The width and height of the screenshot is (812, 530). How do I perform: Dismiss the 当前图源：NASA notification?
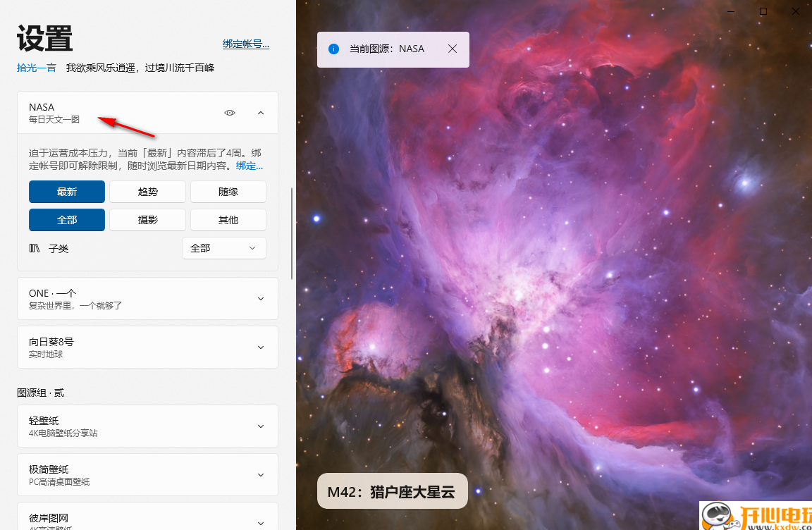(x=452, y=49)
